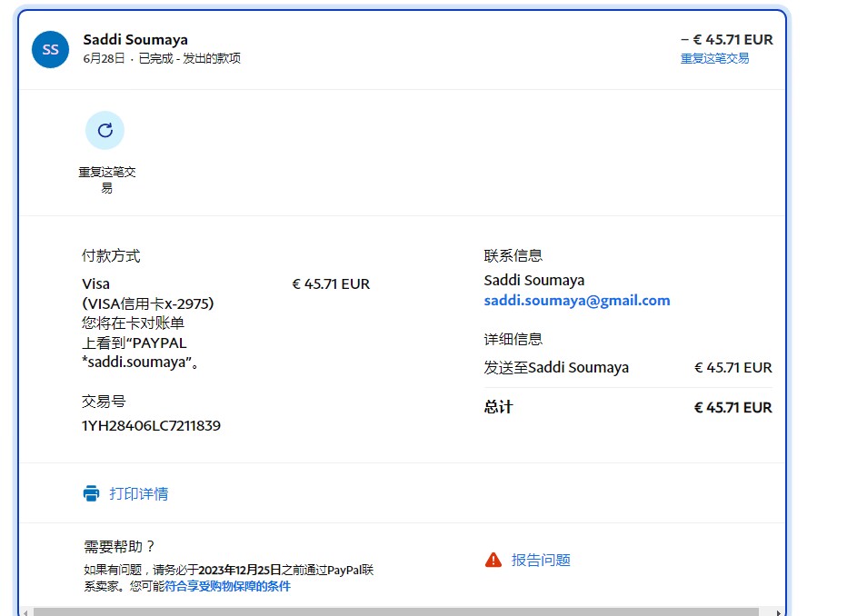
Task: Click the 打印详情 link text
Action: [138, 493]
